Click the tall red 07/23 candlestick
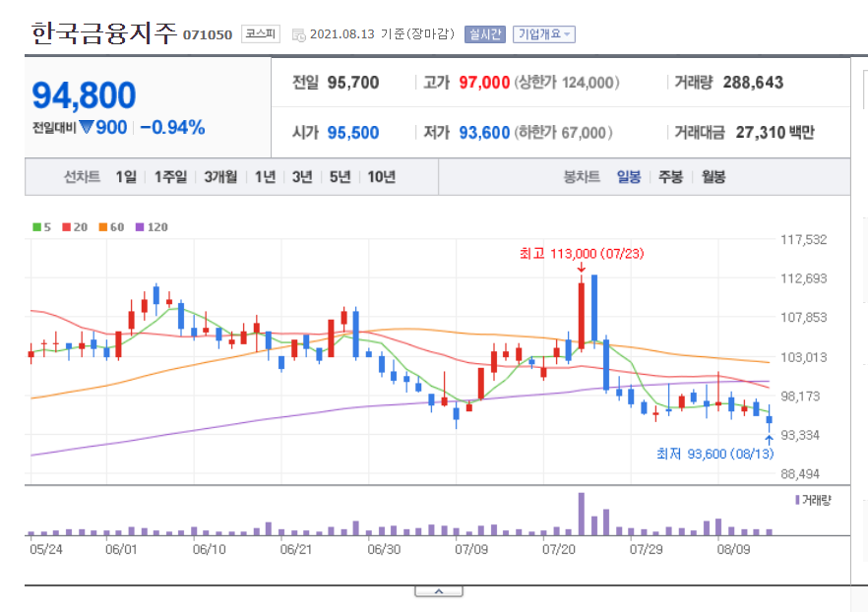Image resolution: width=868 pixels, height=612 pixels. [582, 316]
